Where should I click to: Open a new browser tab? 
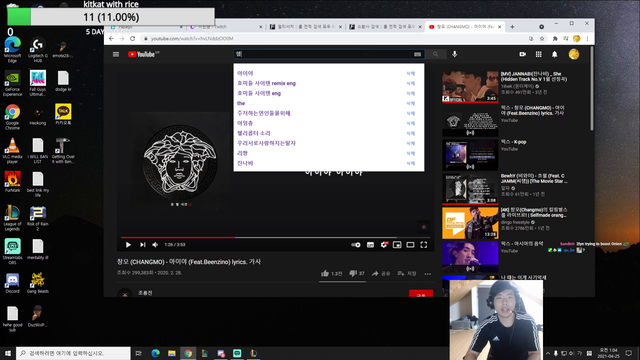coord(512,27)
